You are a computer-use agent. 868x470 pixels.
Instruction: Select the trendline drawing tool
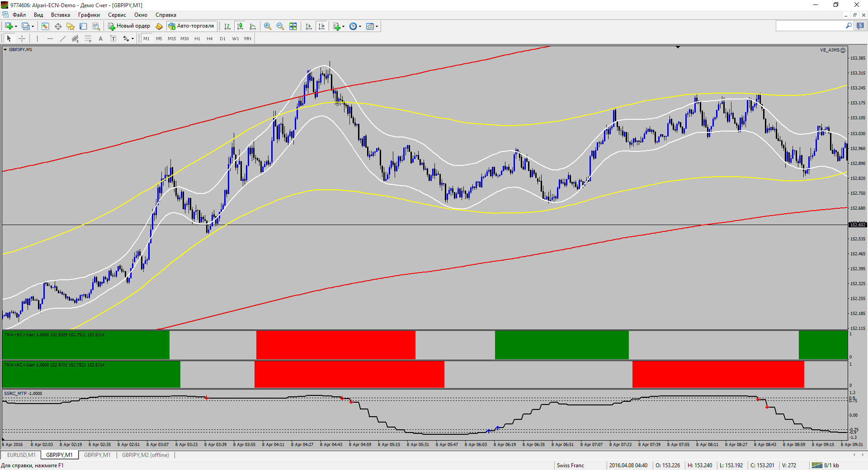(x=63, y=38)
